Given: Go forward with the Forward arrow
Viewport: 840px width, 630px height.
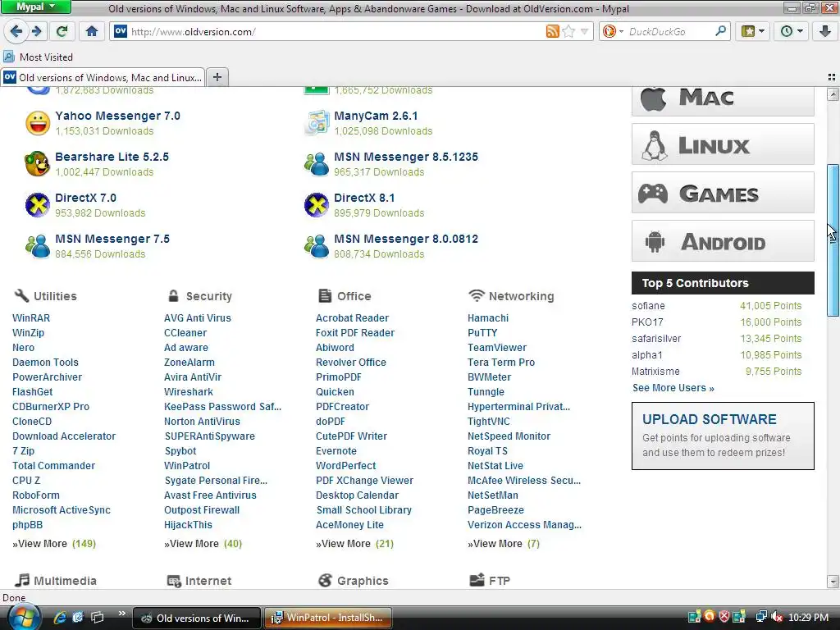Looking at the screenshot, I should [36, 32].
